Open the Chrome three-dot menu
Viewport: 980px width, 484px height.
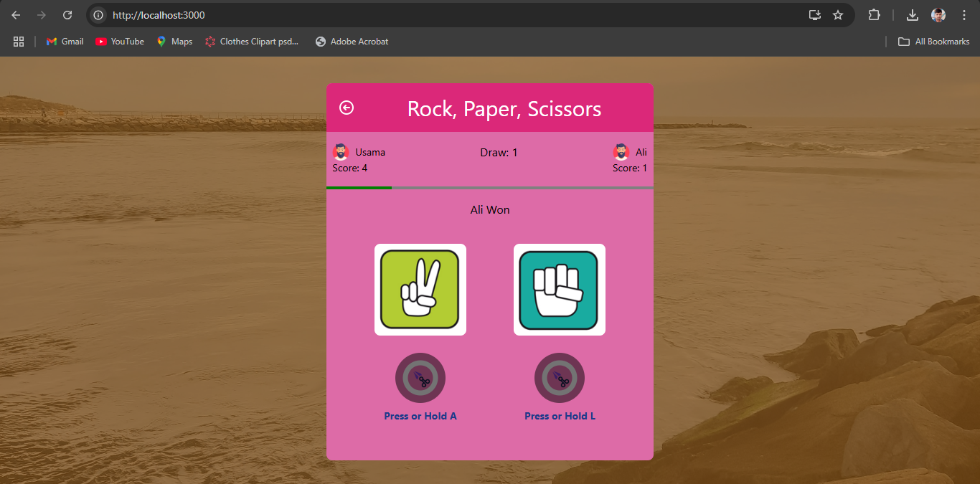(964, 15)
